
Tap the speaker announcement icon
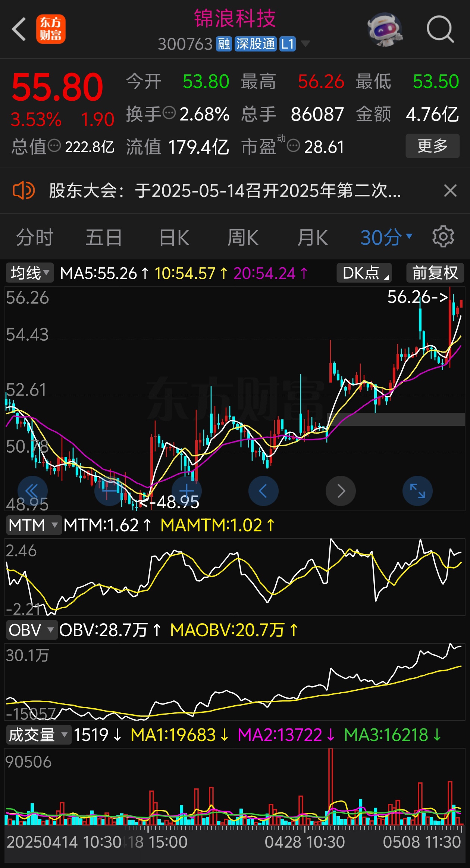[23, 190]
